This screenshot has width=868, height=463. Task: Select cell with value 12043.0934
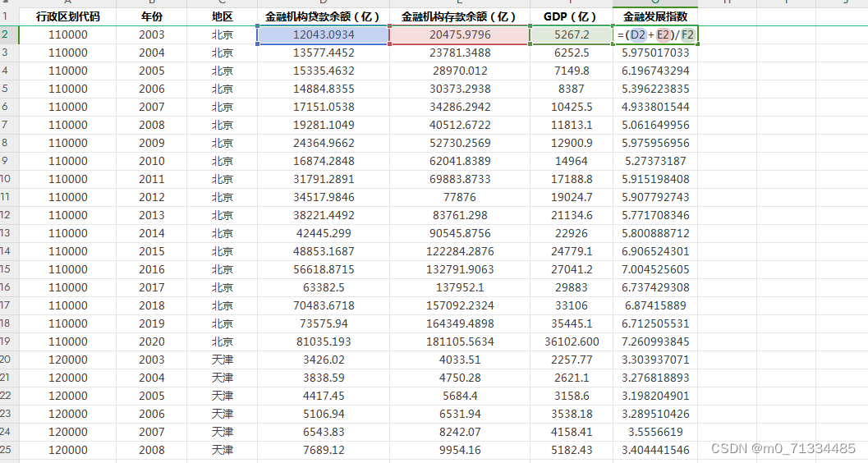tap(324, 34)
